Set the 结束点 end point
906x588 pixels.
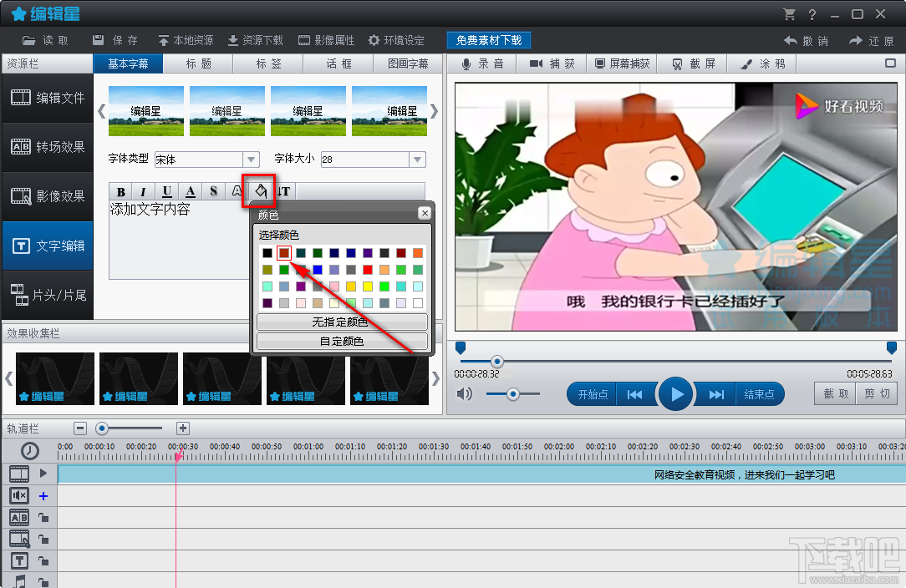pyautogui.click(x=759, y=394)
